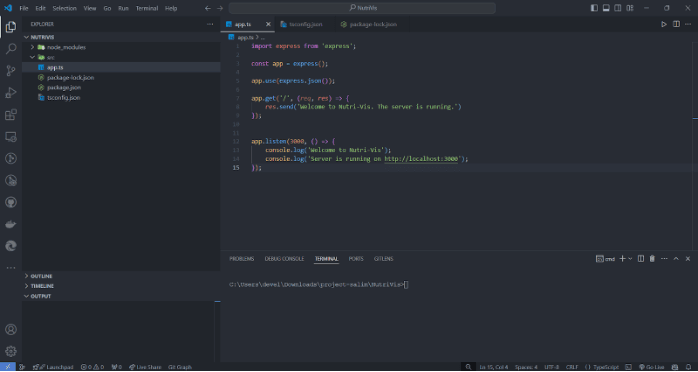698x372 pixels.
Task: Change CRLF end of line sequence
Action: pos(572,367)
